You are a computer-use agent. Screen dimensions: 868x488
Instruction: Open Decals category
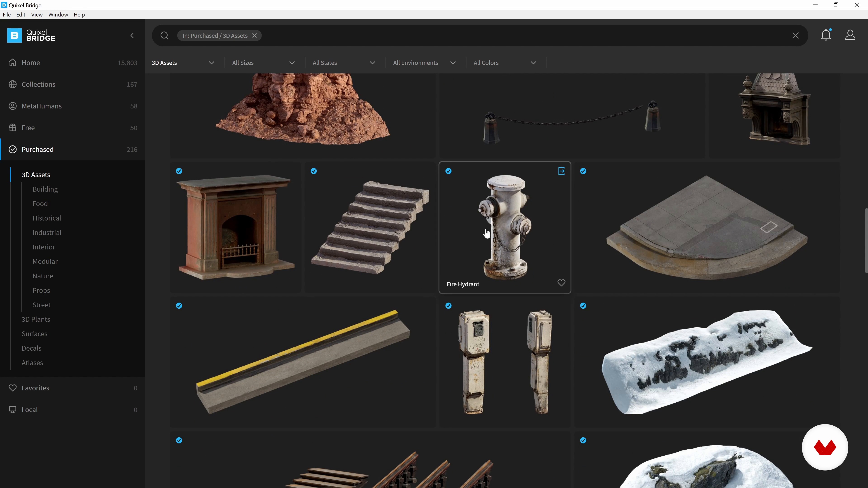[31, 348]
